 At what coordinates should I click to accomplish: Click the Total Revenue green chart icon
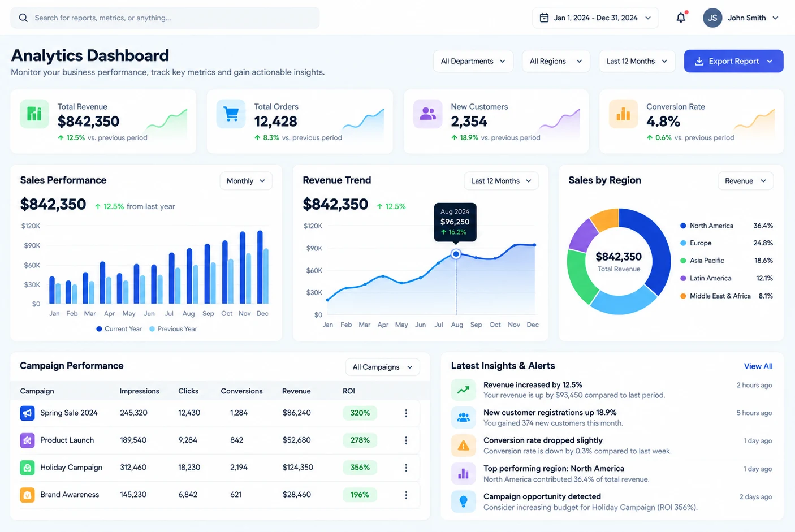pyautogui.click(x=34, y=114)
